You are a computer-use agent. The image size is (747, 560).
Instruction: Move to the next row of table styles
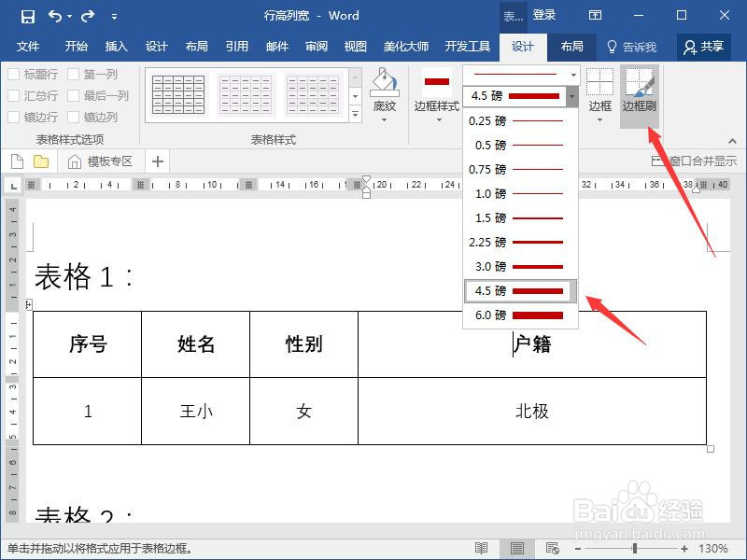tap(356, 96)
